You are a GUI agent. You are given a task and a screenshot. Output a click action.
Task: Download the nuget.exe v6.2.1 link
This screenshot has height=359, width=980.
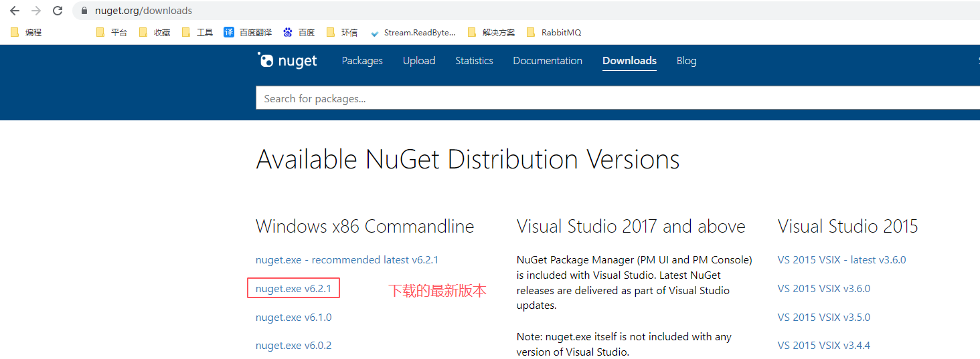(293, 289)
